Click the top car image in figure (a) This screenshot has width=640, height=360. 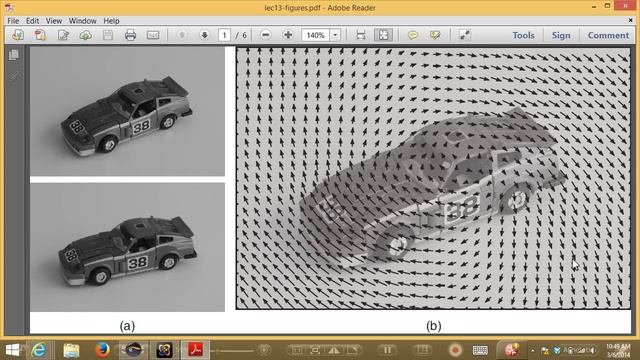127,111
